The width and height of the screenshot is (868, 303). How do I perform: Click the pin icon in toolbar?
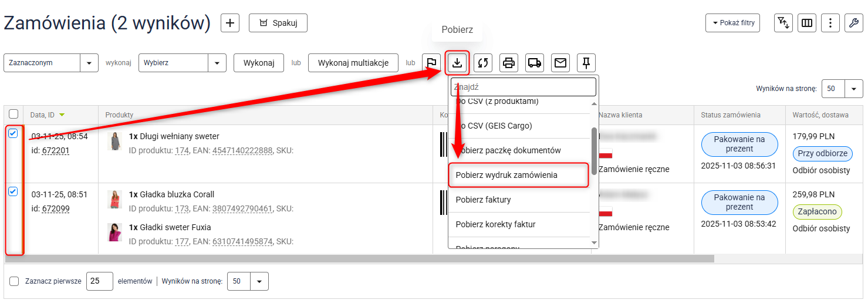pyautogui.click(x=586, y=63)
